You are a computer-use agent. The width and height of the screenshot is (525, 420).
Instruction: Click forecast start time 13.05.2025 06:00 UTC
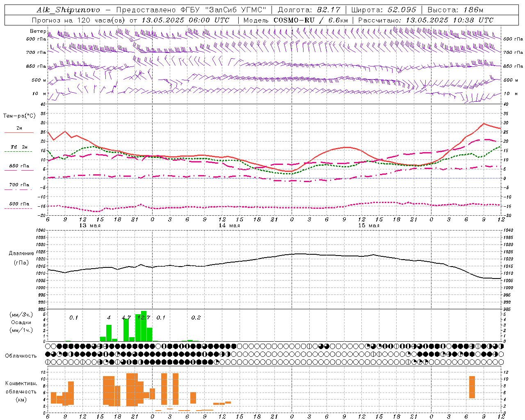pyautogui.click(x=185, y=20)
